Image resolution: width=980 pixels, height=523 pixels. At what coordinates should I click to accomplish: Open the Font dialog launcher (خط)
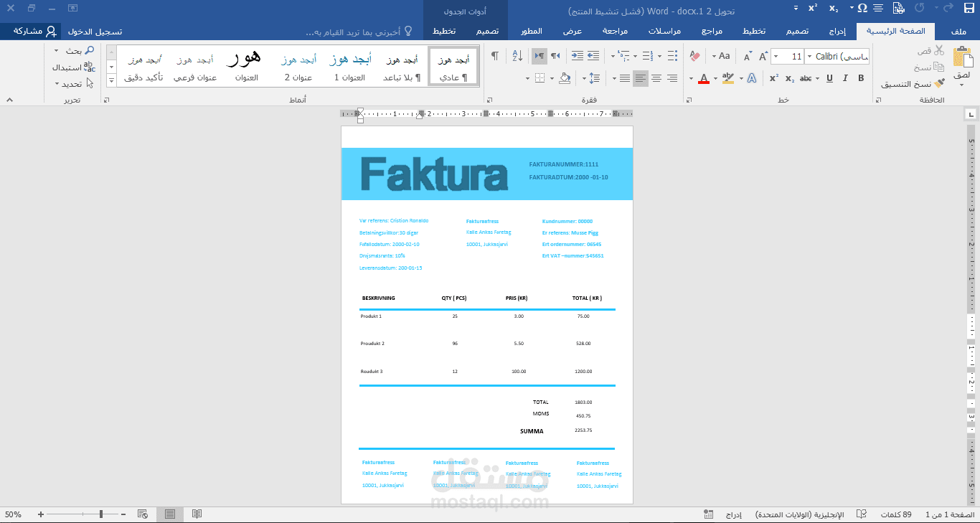(x=690, y=100)
